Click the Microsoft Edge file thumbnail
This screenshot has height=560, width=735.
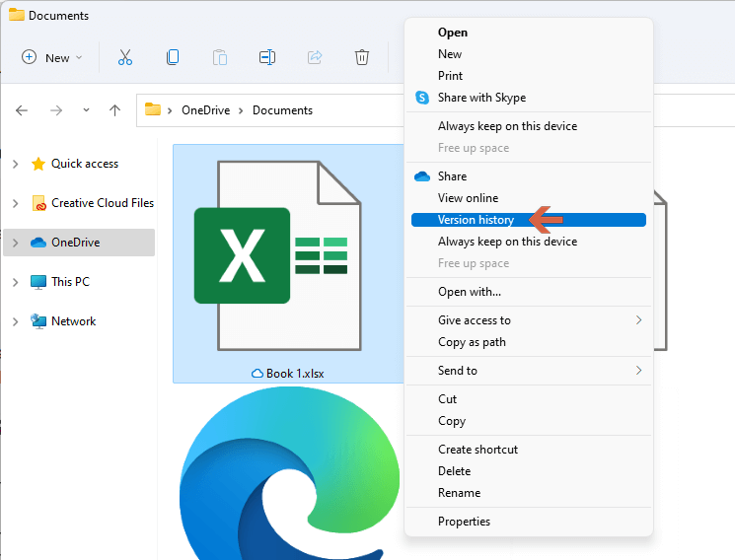point(290,473)
